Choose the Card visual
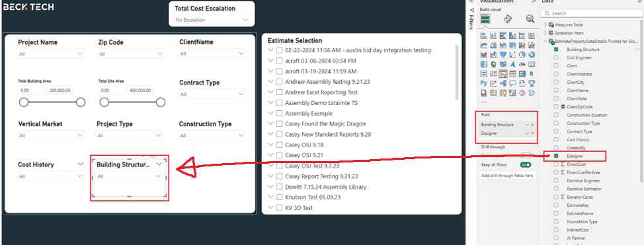The width and height of the screenshot is (644, 245). tap(532, 64)
